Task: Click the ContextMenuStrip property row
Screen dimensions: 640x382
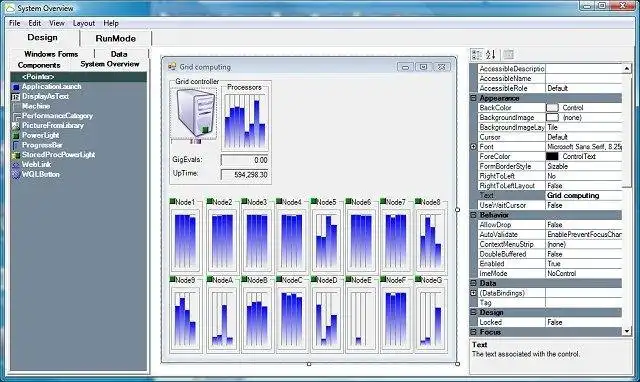Action: tap(550, 244)
